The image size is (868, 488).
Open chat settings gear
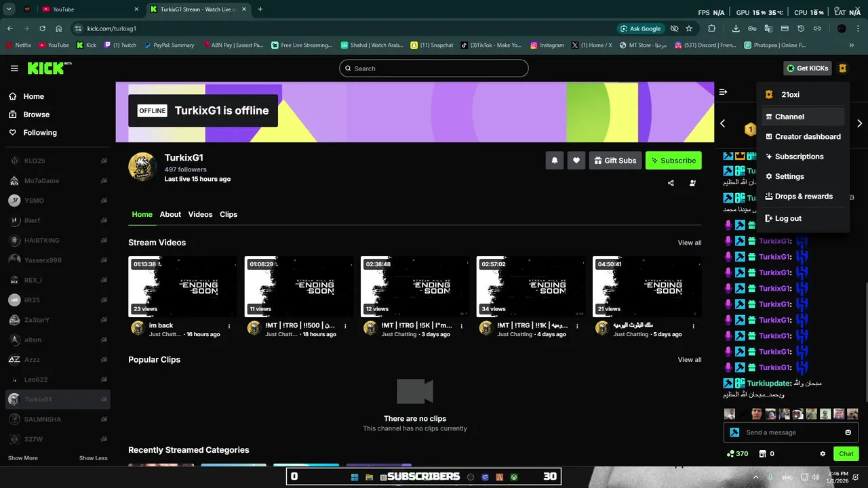(x=823, y=453)
